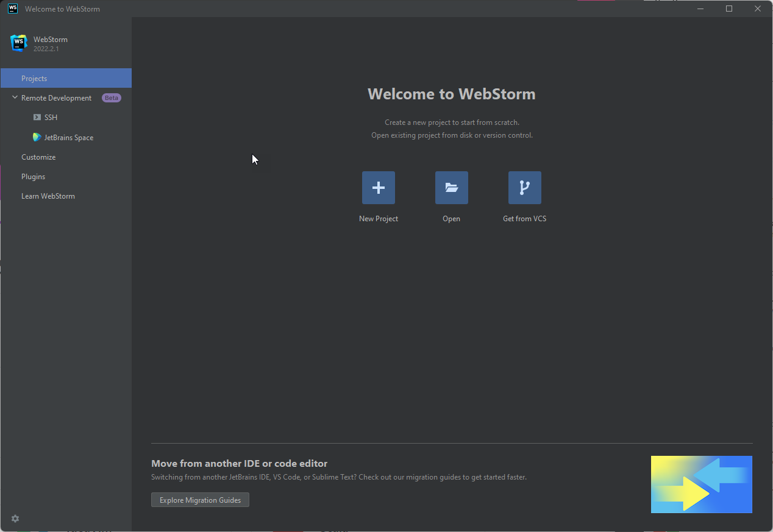Click the Open folder icon
Viewport: 773px width, 532px height.
[451, 188]
